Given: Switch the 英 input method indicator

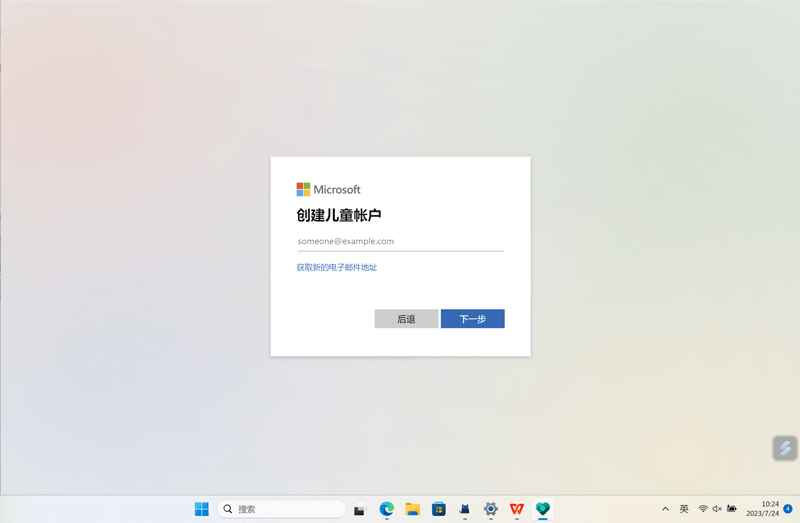Looking at the screenshot, I should [x=684, y=509].
